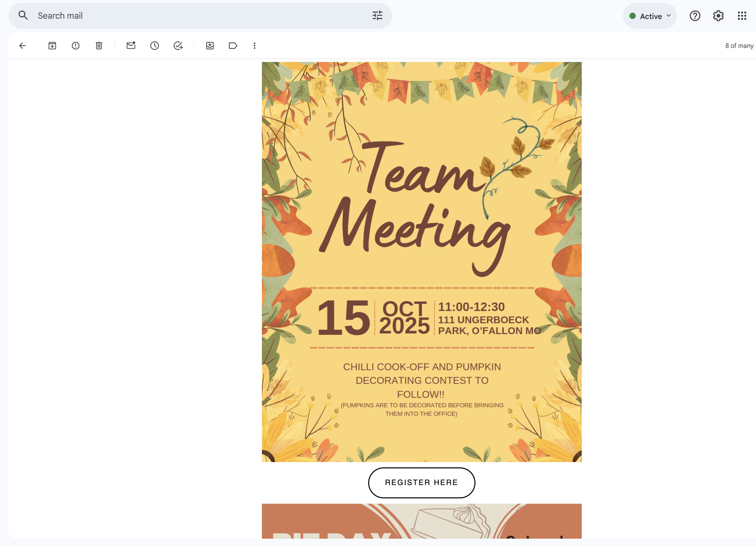Archive this email
The image size is (756, 547).
pos(52,46)
